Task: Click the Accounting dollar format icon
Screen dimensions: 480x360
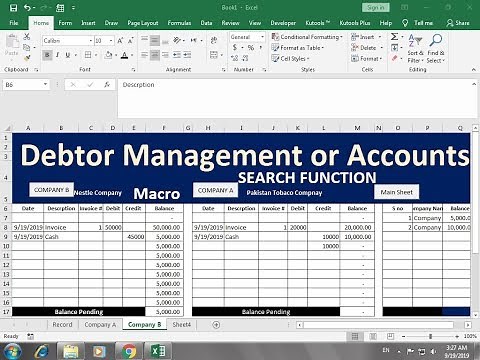Action: (x=235, y=48)
